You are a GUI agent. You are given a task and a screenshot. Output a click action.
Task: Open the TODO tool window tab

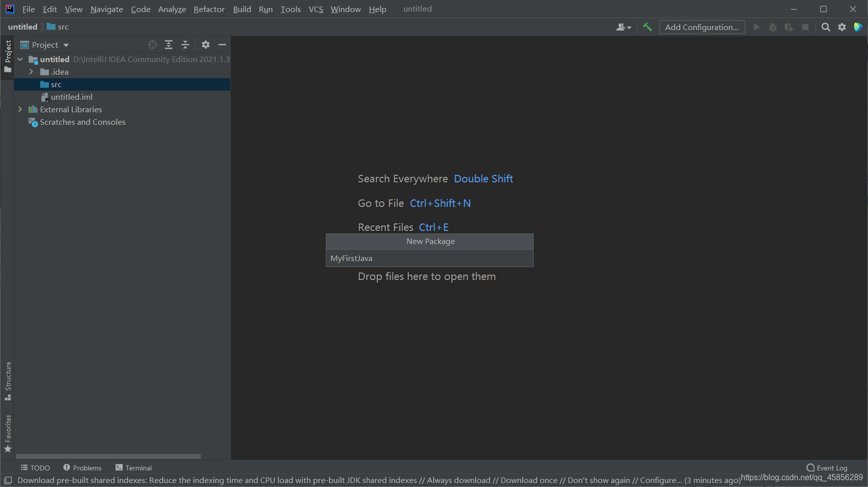tap(35, 467)
